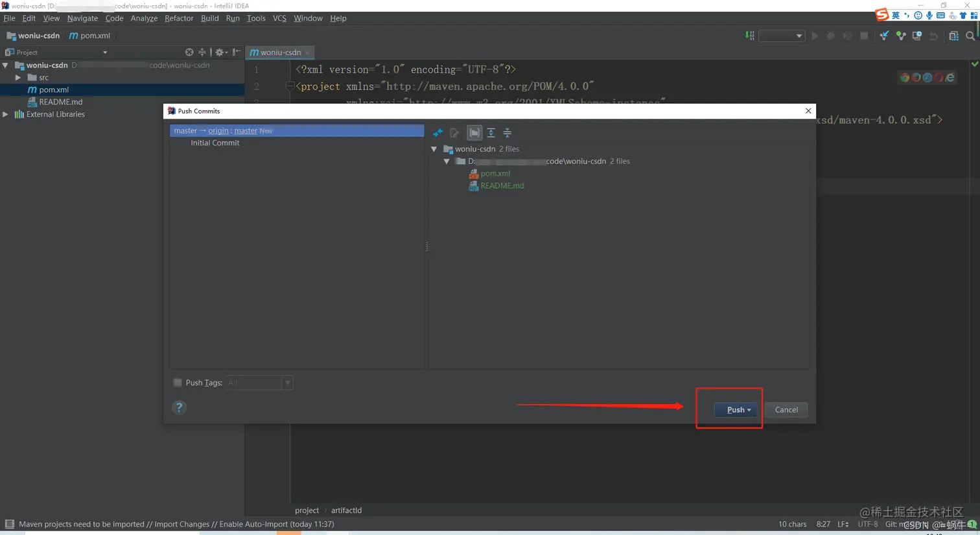This screenshot has height=535, width=980.
Task: Open the help question mark button
Action: click(180, 407)
